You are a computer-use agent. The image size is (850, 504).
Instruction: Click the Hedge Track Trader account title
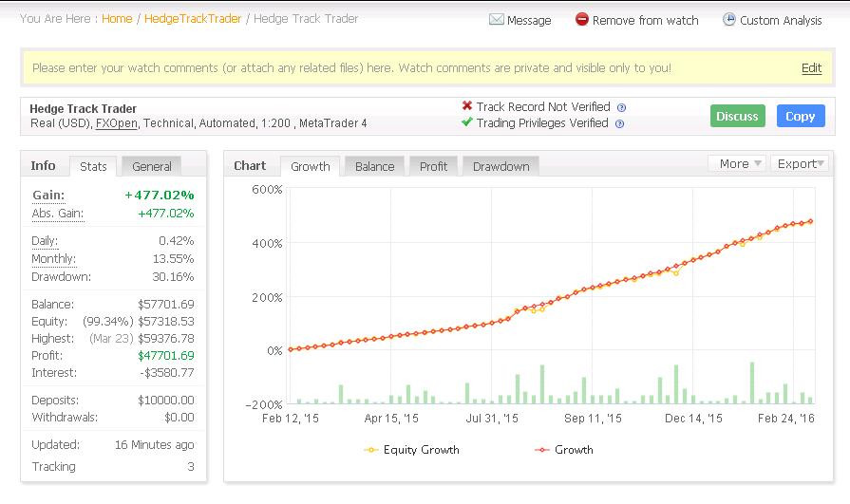(x=83, y=109)
